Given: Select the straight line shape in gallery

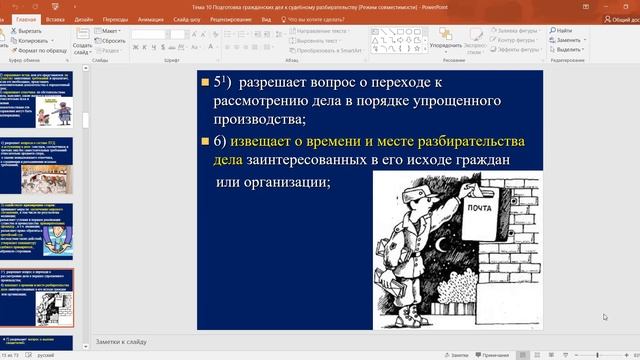Looking at the screenshot, I should 384,31.
